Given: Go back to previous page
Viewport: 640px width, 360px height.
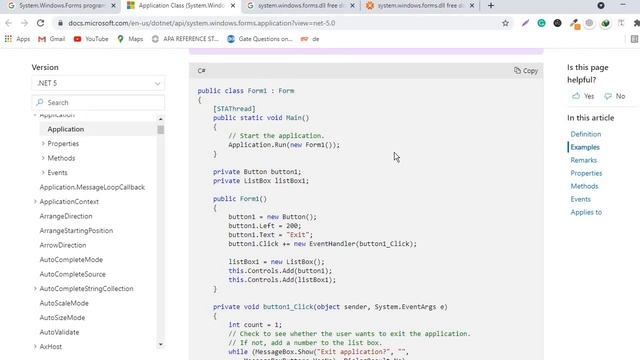Looking at the screenshot, I should pyautogui.click(x=9, y=23).
